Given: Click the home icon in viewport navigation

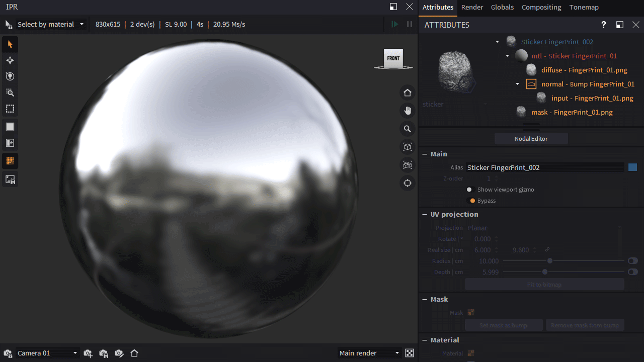Looking at the screenshot, I should [408, 93].
